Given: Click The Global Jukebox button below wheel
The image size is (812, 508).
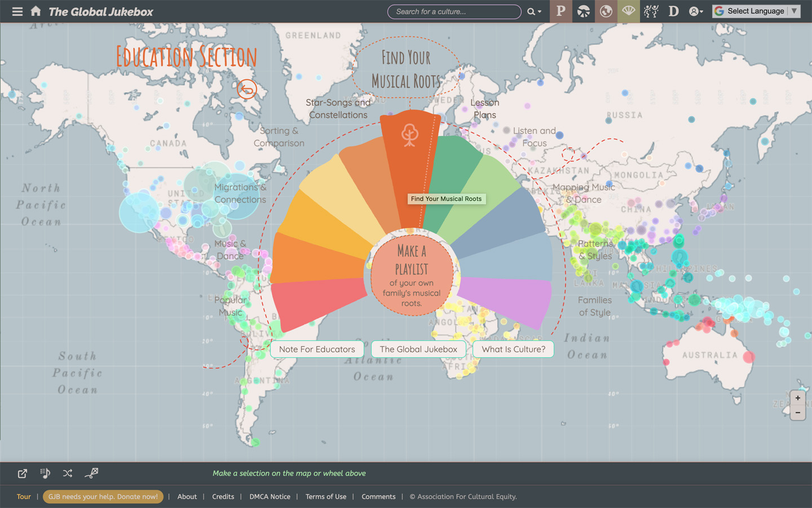Looking at the screenshot, I should coord(418,349).
